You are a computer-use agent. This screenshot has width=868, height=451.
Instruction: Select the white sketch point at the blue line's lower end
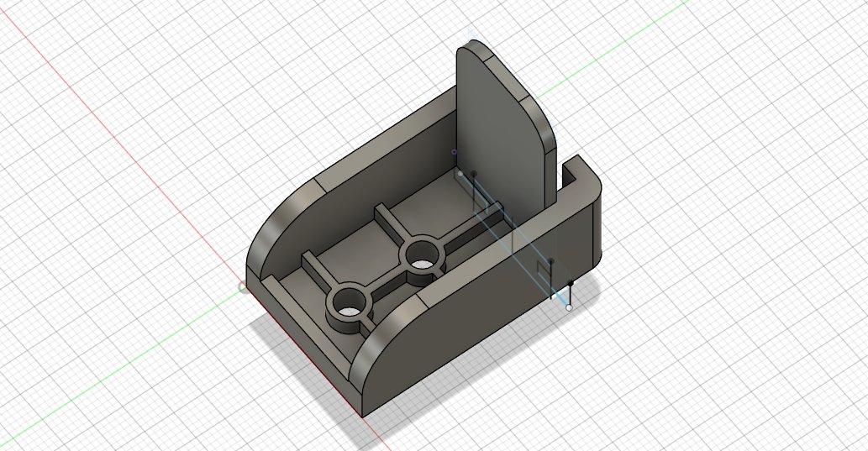[x=569, y=307]
